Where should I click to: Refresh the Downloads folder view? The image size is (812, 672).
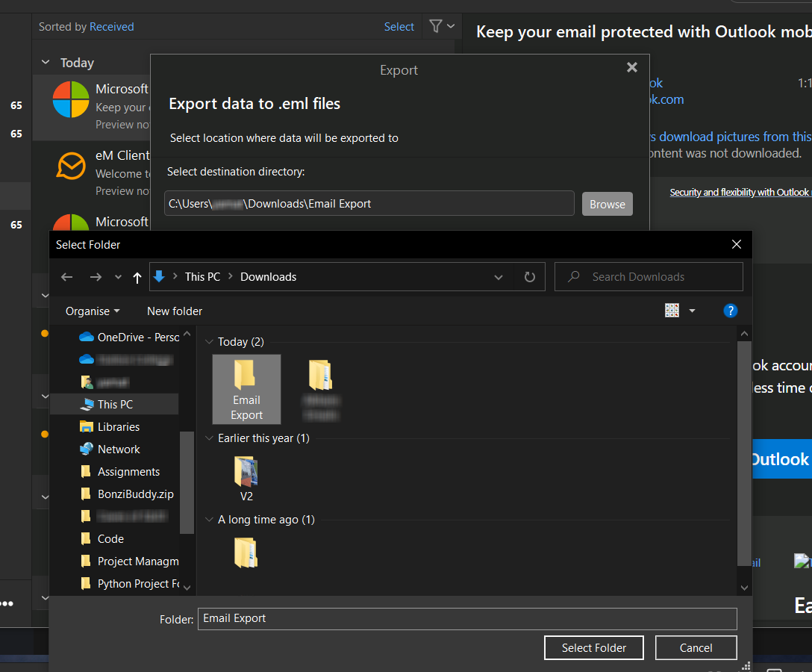click(x=529, y=277)
